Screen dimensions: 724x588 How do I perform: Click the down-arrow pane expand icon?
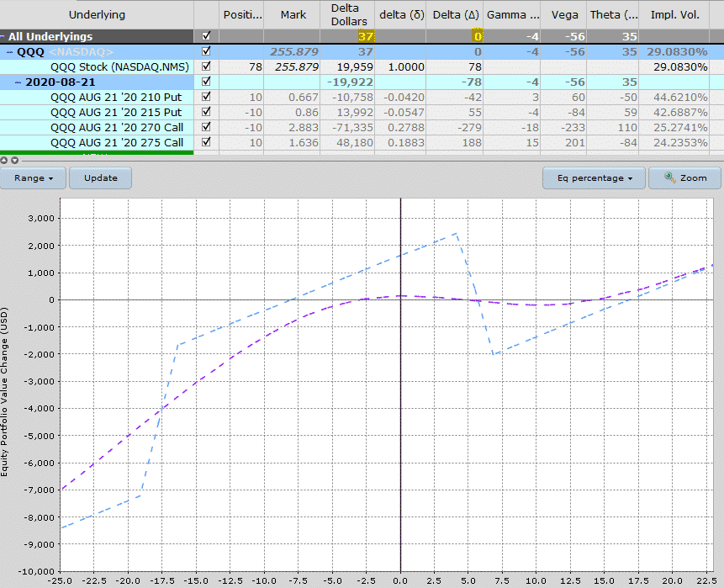click(x=15, y=161)
